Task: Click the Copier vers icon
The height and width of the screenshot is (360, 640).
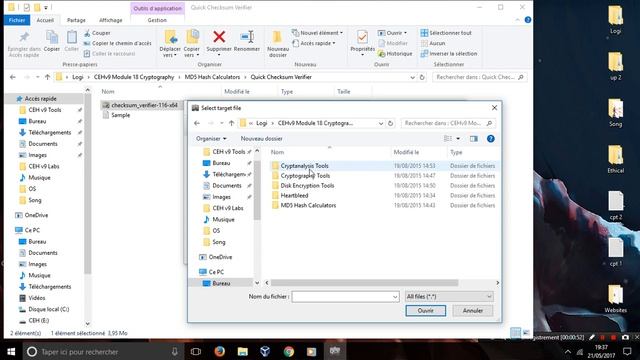Action: click(192, 37)
